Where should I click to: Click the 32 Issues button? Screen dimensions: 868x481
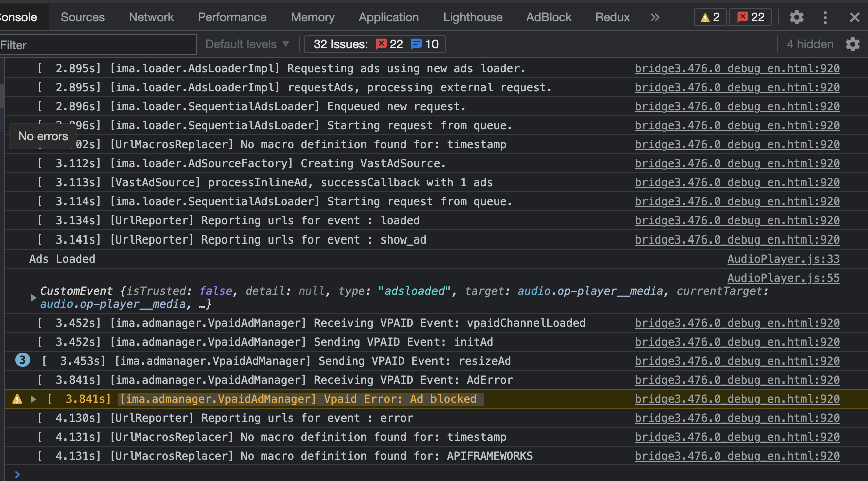tap(375, 44)
